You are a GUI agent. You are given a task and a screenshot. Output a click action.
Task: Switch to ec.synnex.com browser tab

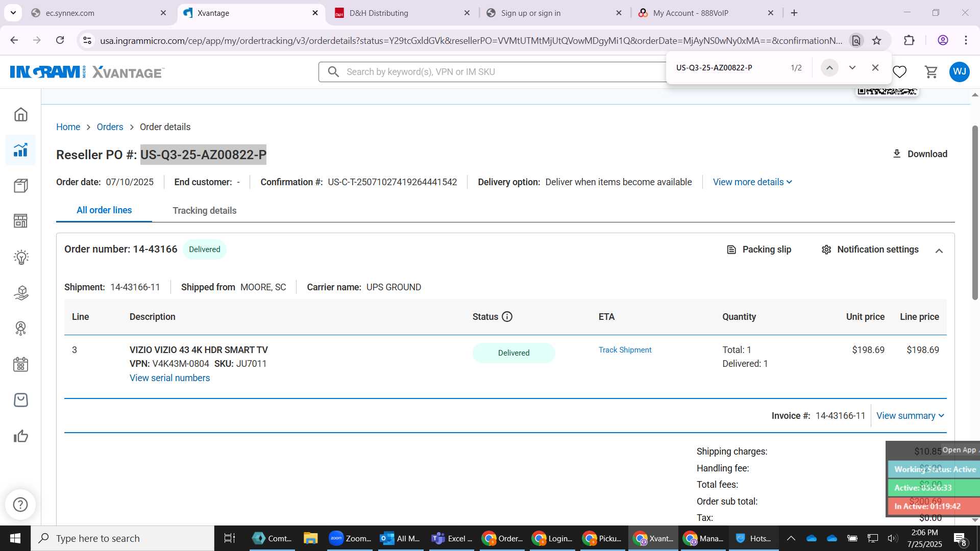pyautogui.click(x=99, y=13)
